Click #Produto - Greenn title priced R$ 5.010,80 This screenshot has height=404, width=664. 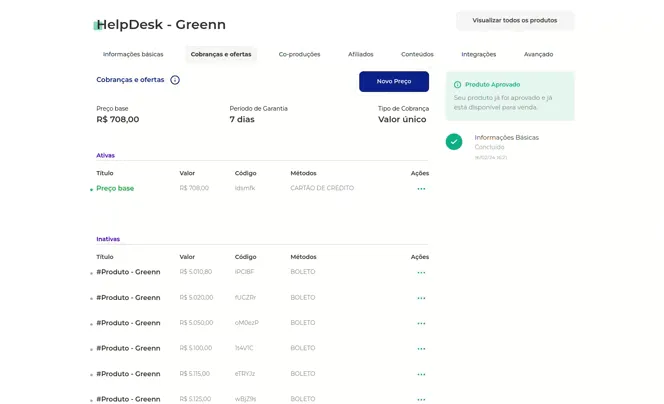(128, 272)
